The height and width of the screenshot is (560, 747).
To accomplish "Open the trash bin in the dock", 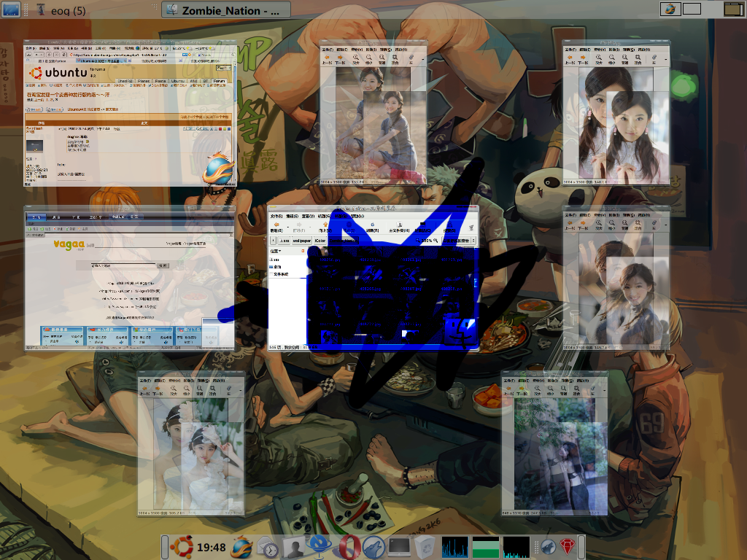I will (x=425, y=547).
